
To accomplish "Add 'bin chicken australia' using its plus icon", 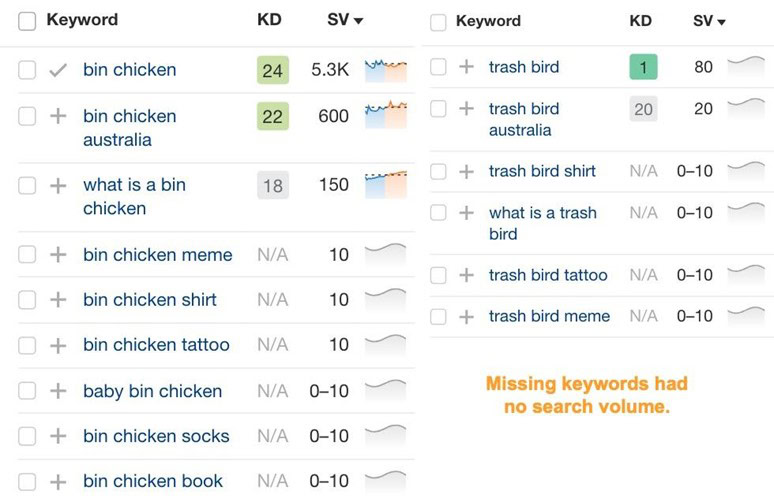I will 58,116.
